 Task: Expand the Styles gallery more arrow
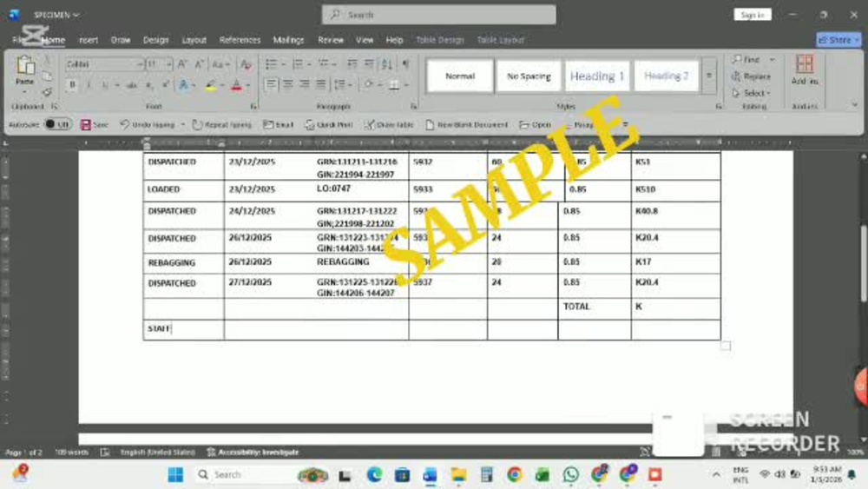(708, 76)
